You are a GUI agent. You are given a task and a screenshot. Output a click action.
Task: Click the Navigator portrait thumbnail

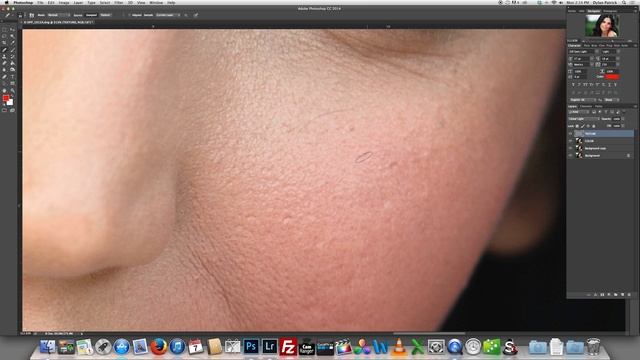[x=602, y=25]
